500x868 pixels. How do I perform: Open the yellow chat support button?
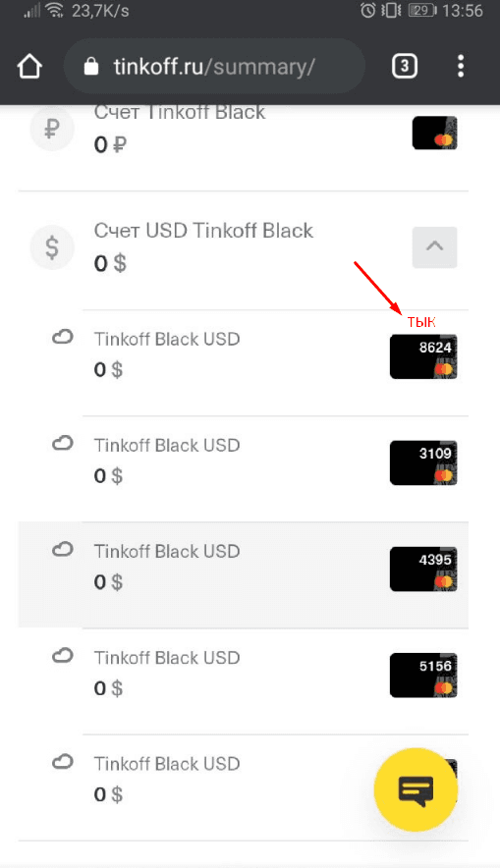[x=416, y=789]
